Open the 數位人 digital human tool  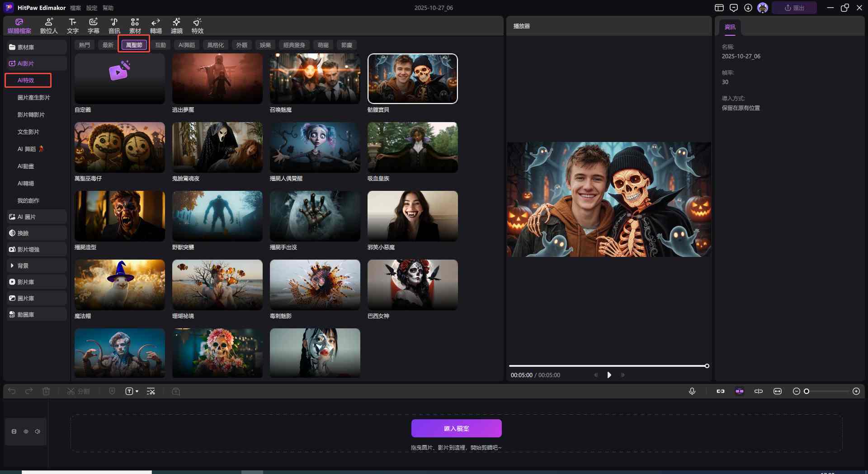pos(49,26)
